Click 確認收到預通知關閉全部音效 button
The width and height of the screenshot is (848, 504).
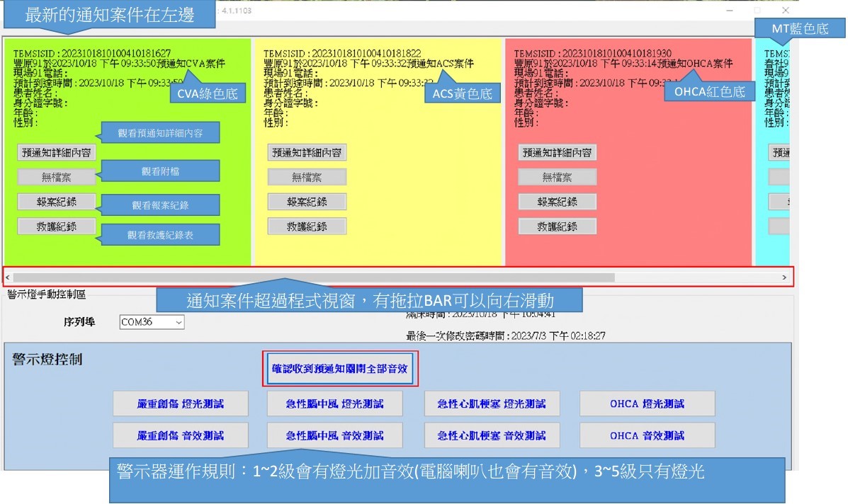click(x=337, y=369)
